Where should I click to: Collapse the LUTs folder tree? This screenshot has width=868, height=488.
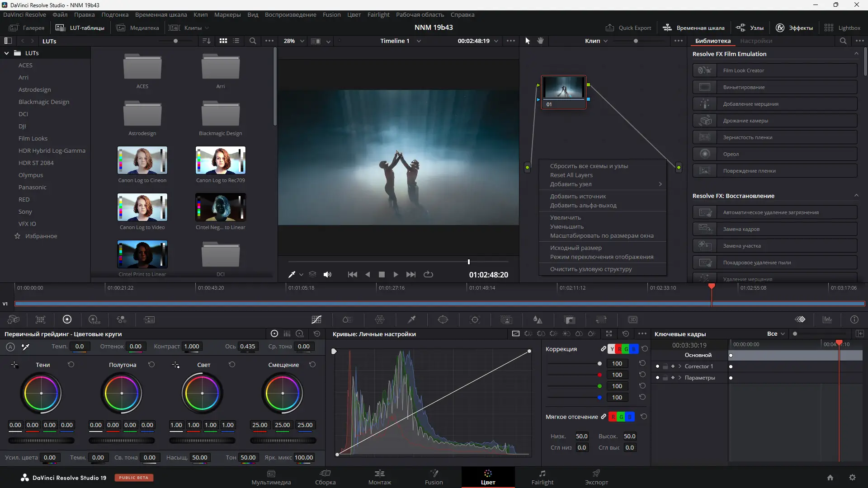(x=6, y=53)
